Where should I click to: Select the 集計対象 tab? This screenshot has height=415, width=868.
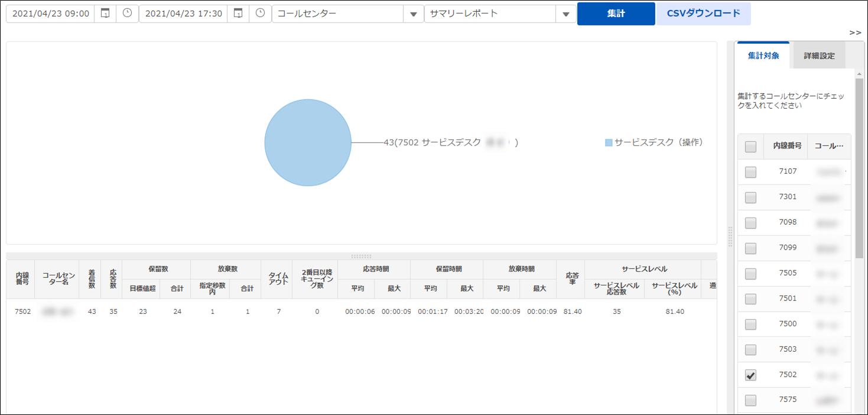[x=763, y=56]
